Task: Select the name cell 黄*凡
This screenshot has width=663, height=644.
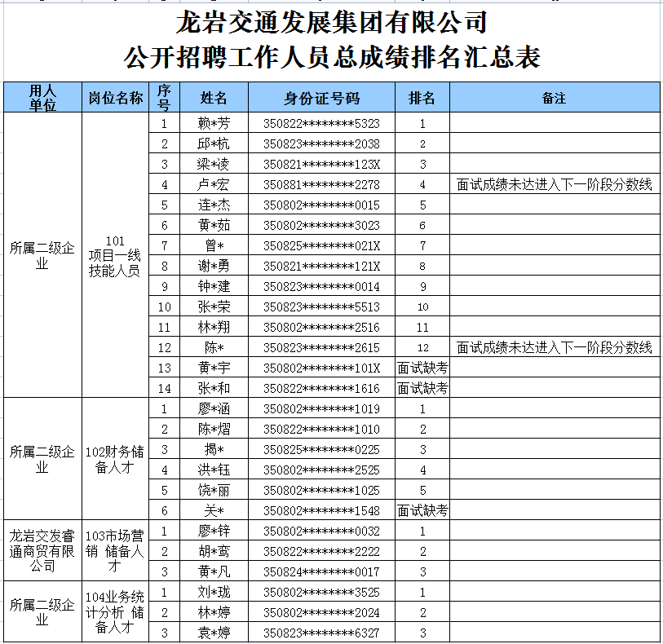Action: 214,571
